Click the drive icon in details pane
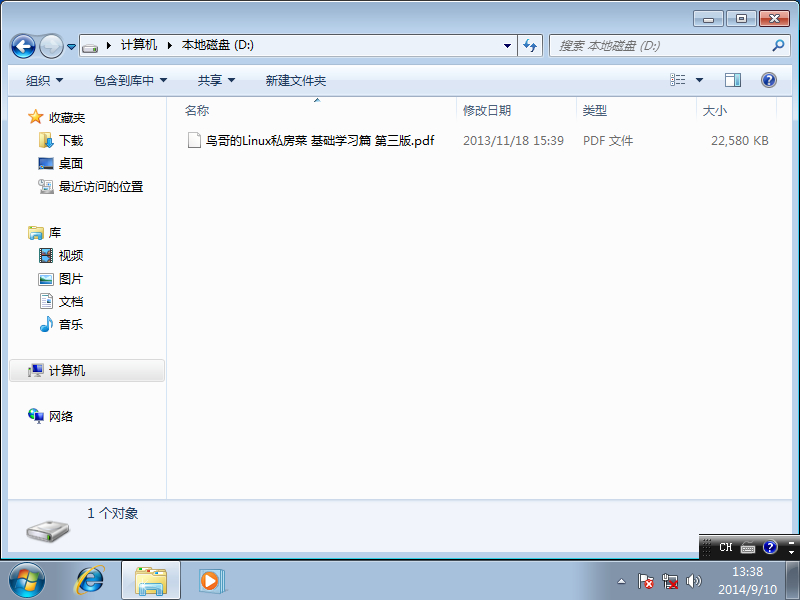Viewport: 800px width, 600px height. tap(48, 531)
